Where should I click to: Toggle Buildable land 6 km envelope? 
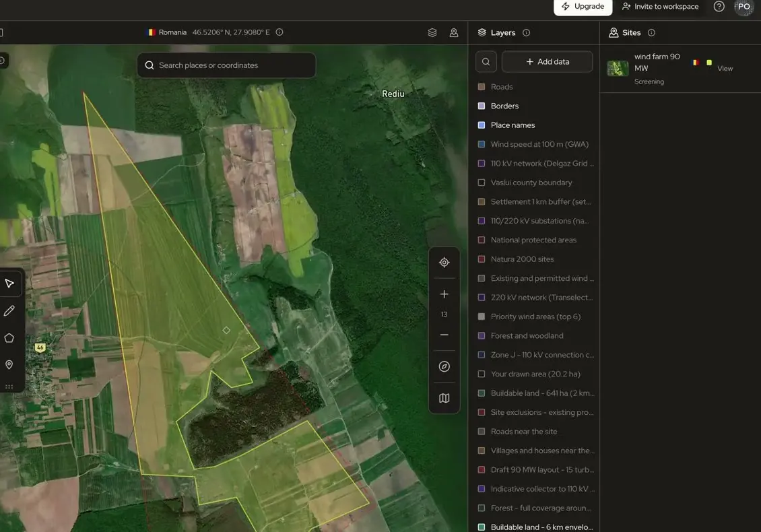pos(482,527)
